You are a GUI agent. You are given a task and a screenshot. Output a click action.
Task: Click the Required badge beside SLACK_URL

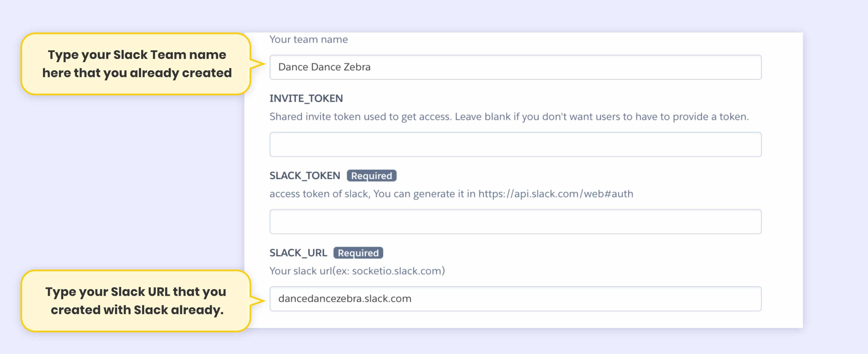(358, 253)
